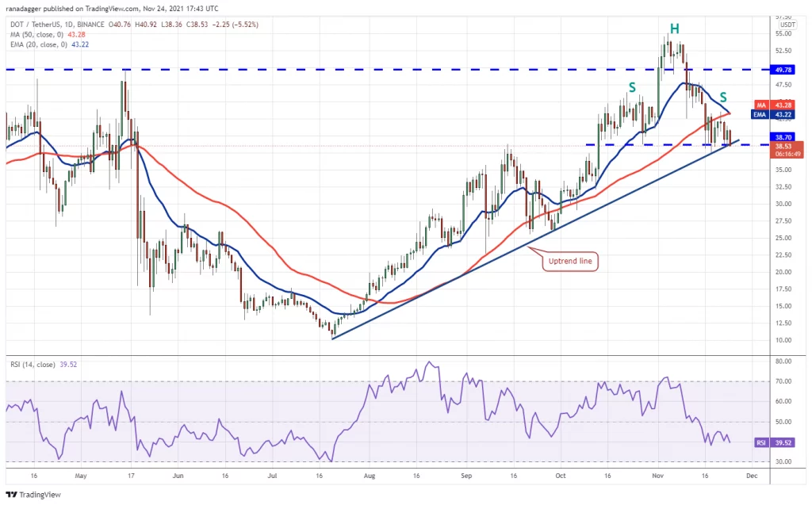Click the 'H' head pattern label

(673, 29)
